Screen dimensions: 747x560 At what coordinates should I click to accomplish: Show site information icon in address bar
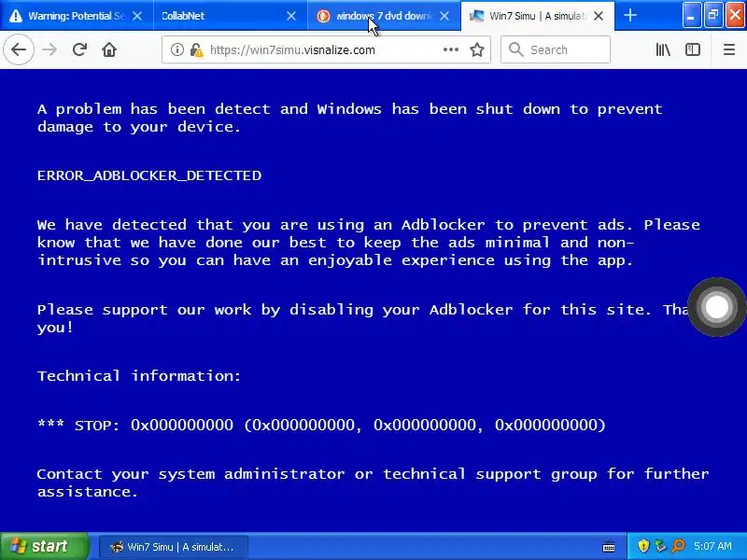176,49
